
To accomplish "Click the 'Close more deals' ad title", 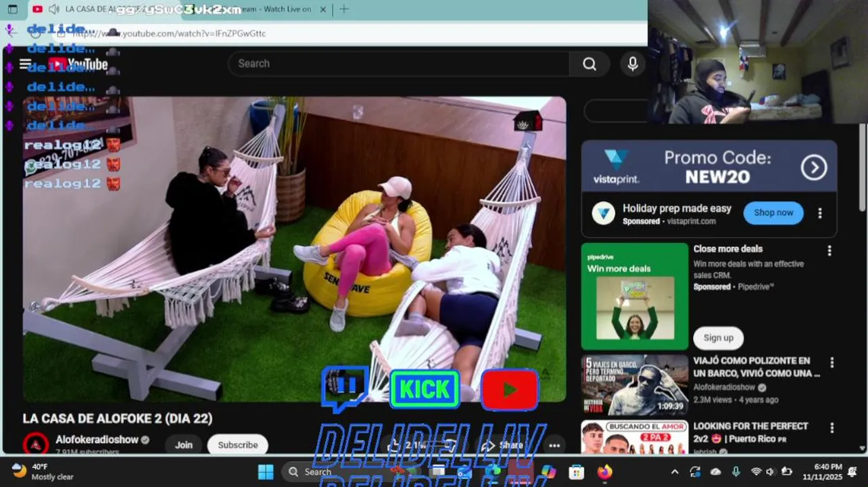I will click(x=727, y=249).
